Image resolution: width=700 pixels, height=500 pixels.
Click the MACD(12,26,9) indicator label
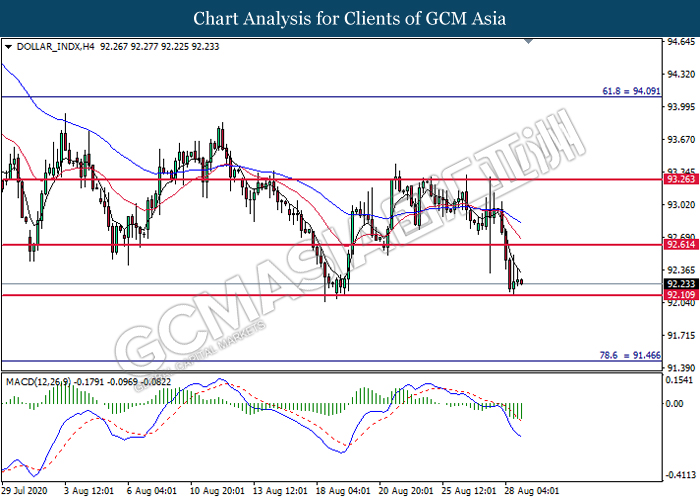click(38, 382)
